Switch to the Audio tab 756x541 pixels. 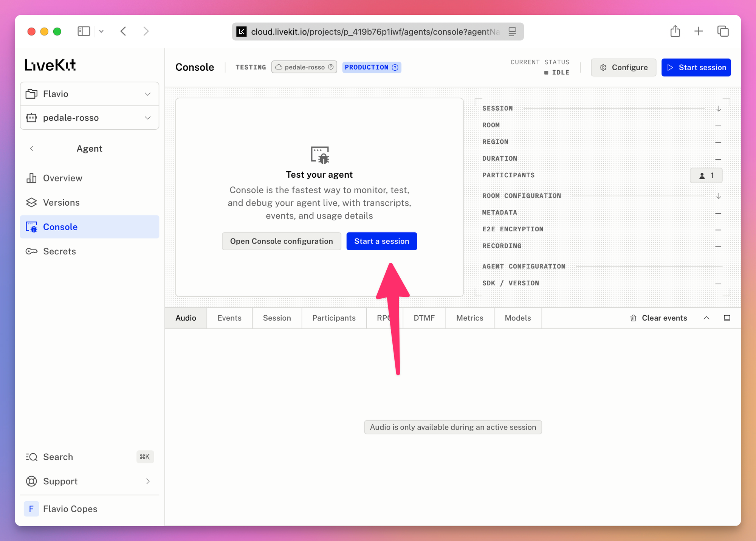tap(186, 318)
